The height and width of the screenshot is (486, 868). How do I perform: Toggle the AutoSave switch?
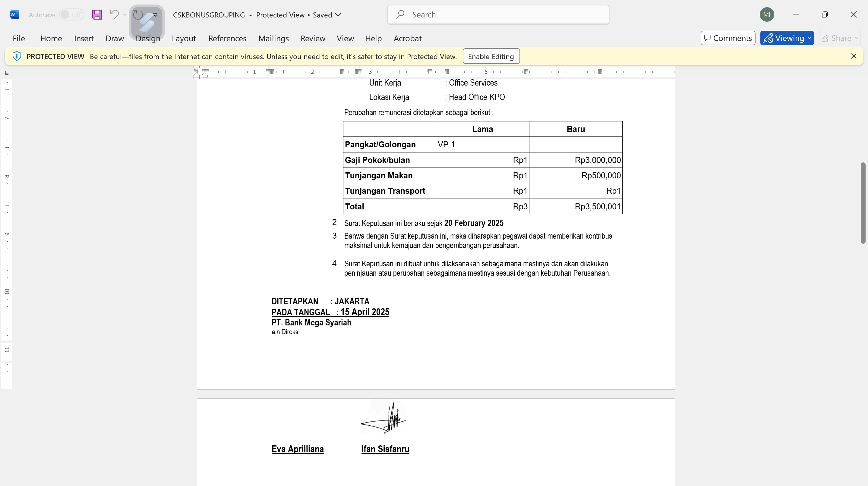(71, 14)
